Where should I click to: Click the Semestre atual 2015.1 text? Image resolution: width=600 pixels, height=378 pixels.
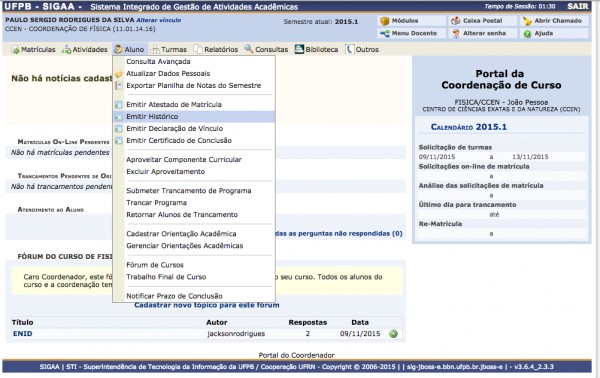[x=321, y=22]
